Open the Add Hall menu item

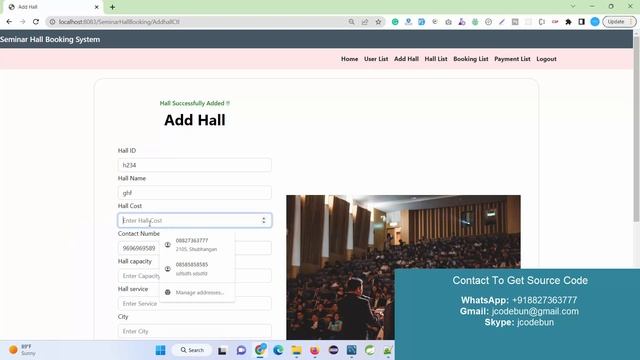[406, 59]
